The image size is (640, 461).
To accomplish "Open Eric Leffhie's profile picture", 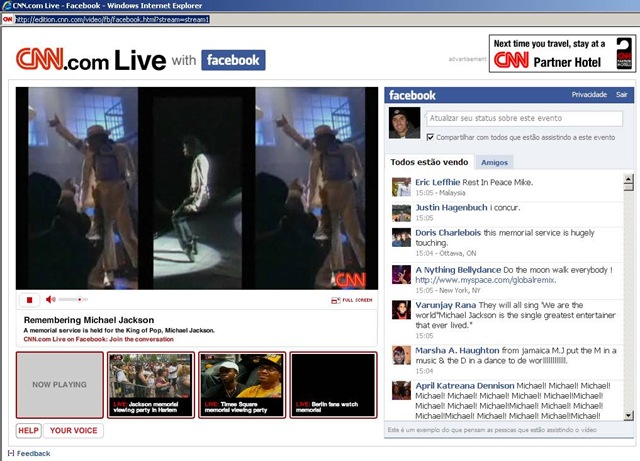I will 401,187.
